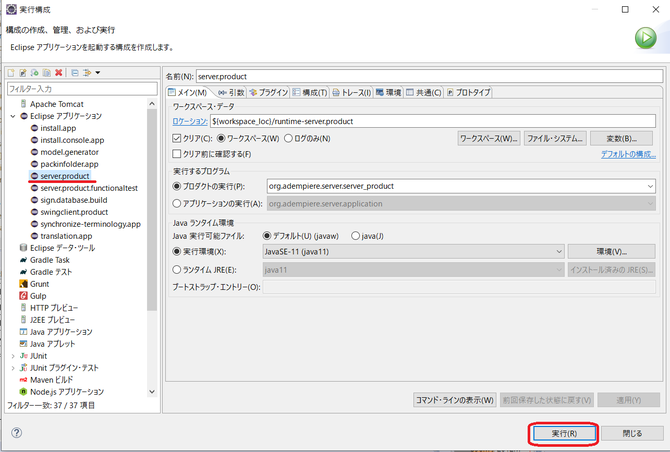The height and width of the screenshot is (452, 670).
Task: Click the Gradle テスト elephant icon
Action: pos(24,272)
